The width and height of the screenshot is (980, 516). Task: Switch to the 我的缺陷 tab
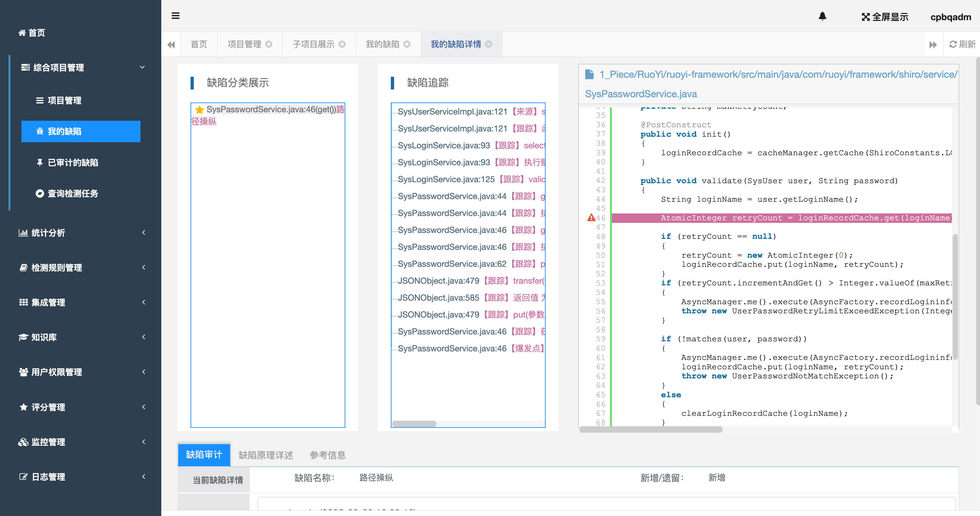click(382, 44)
